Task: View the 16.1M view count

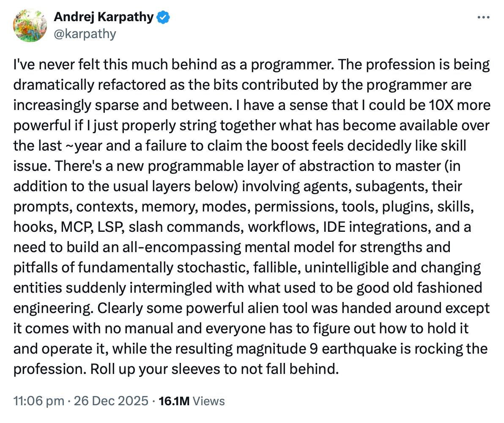Action: click(173, 401)
